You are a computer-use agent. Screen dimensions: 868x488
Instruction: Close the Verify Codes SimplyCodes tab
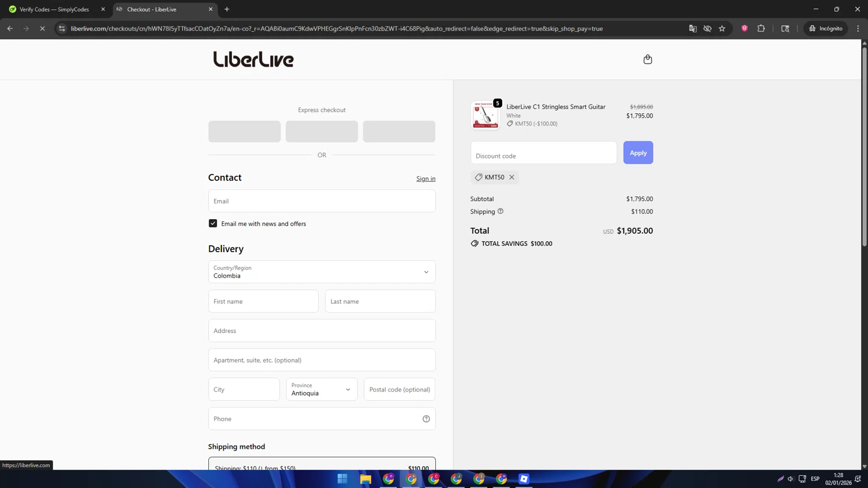coord(103,9)
